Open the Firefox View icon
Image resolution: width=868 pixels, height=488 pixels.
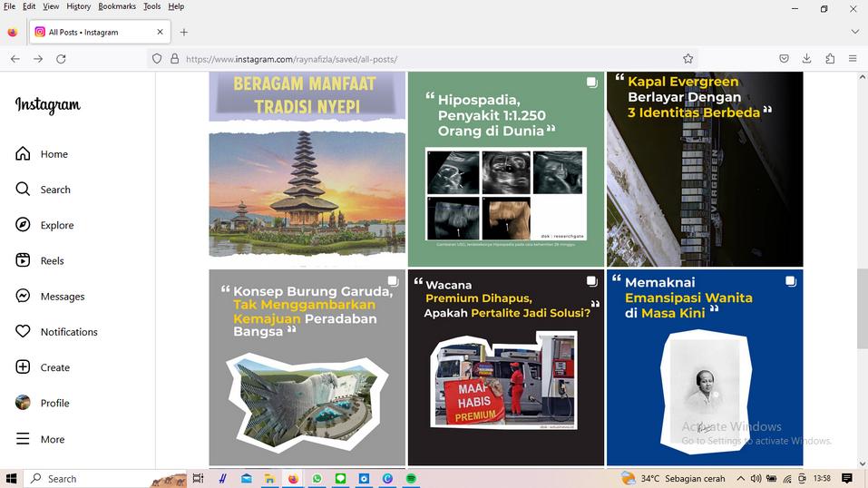pyautogui.click(x=12, y=32)
